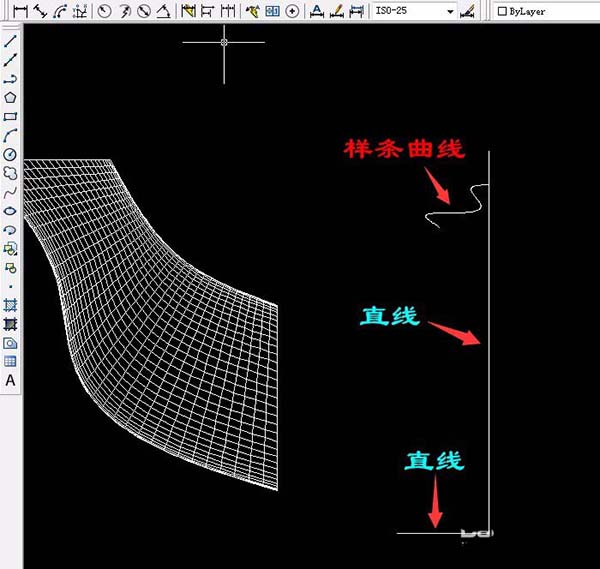Select the Revision Cloud tool

pyautogui.click(x=10, y=173)
